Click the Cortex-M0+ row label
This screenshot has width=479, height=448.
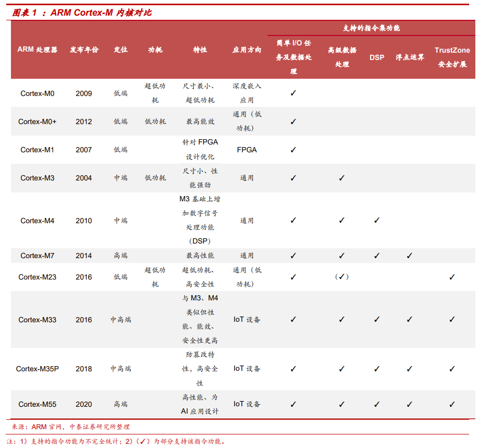click(x=38, y=122)
